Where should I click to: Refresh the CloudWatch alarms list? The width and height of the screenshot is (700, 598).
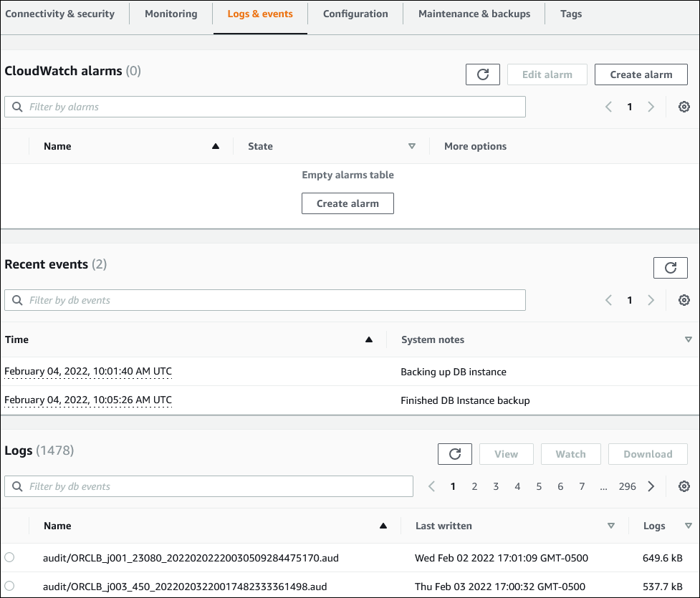tap(482, 74)
